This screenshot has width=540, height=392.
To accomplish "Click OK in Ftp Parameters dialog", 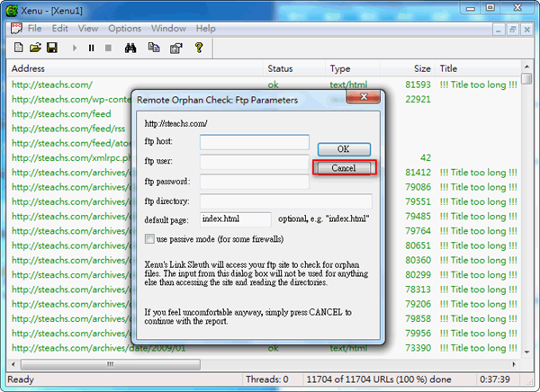I will coord(344,149).
